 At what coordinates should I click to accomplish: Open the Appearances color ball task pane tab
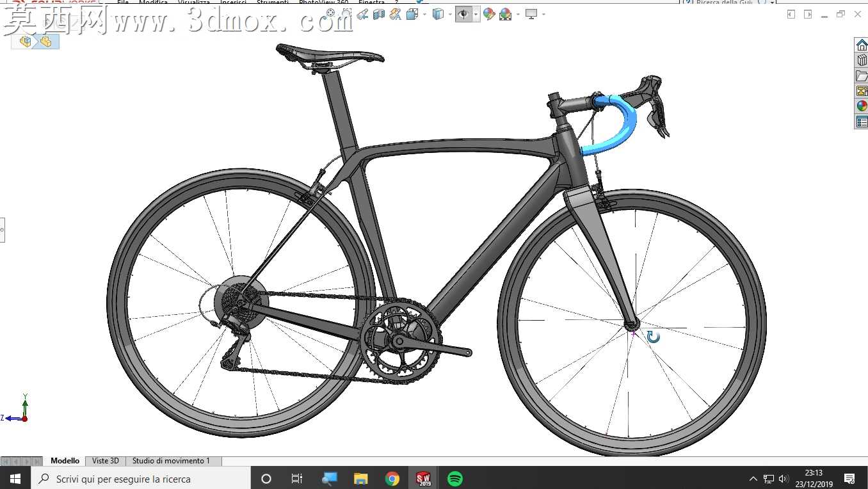coord(862,106)
